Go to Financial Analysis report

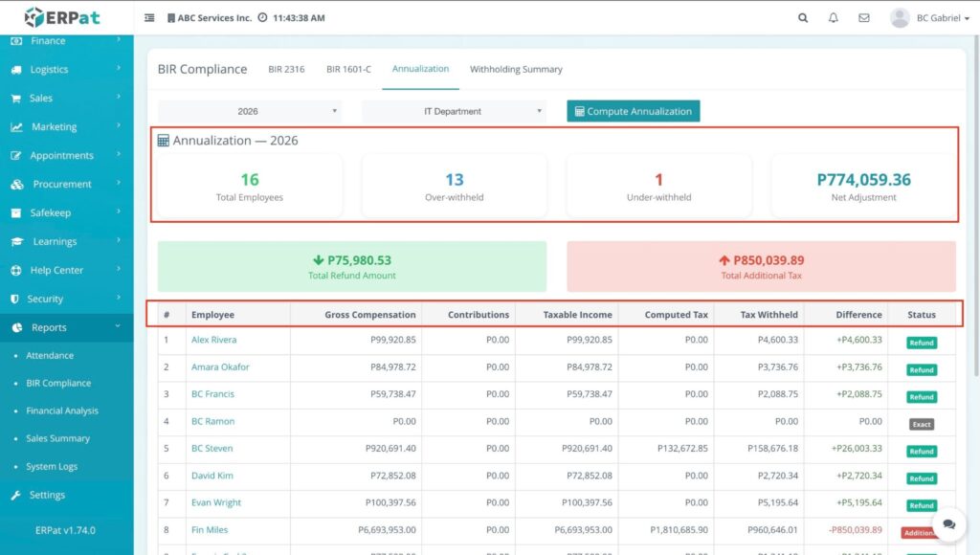(62, 411)
